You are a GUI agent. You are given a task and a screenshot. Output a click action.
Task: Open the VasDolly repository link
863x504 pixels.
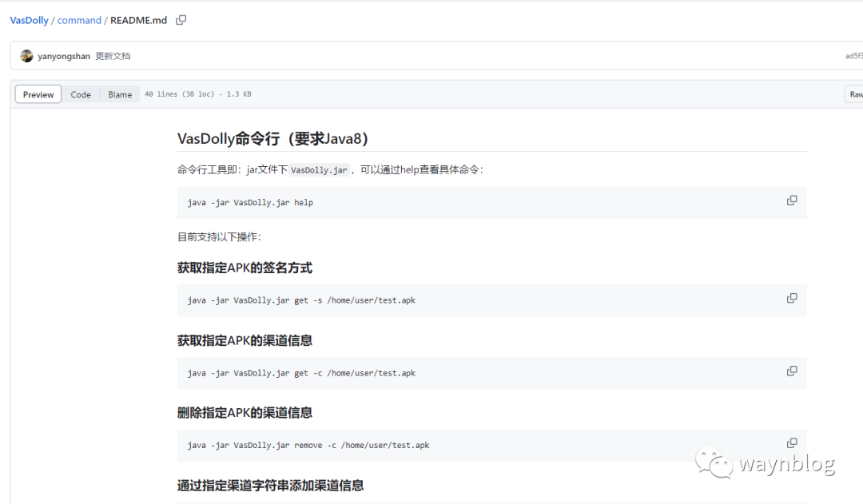click(x=30, y=20)
